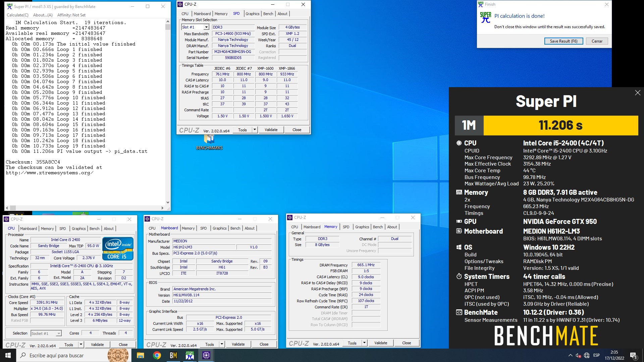Click the muted volume tray icon
Image resolution: width=644 pixels, height=362 pixels.
(x=578, y=355)
